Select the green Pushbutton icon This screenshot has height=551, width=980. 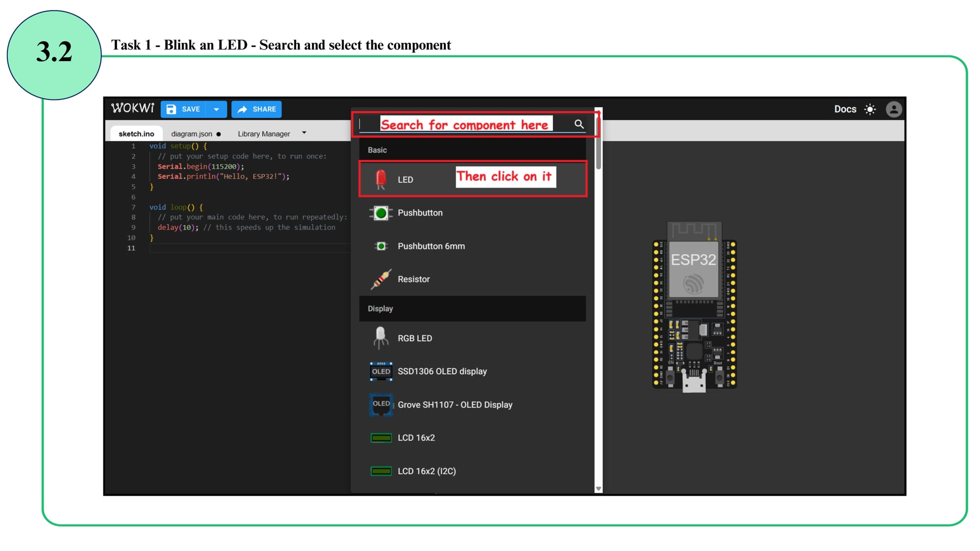381,213
